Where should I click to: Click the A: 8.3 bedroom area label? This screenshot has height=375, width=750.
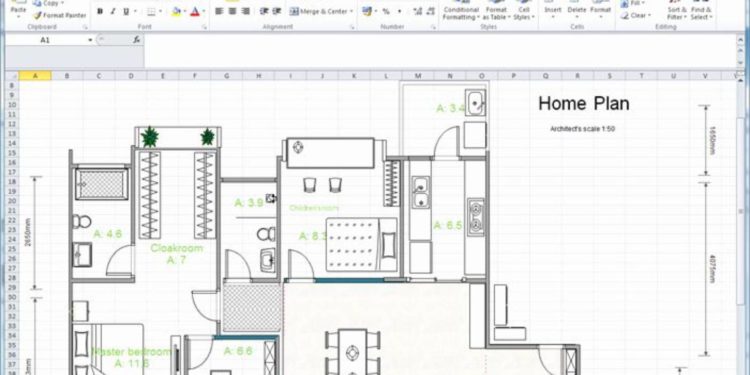point(313,236)
